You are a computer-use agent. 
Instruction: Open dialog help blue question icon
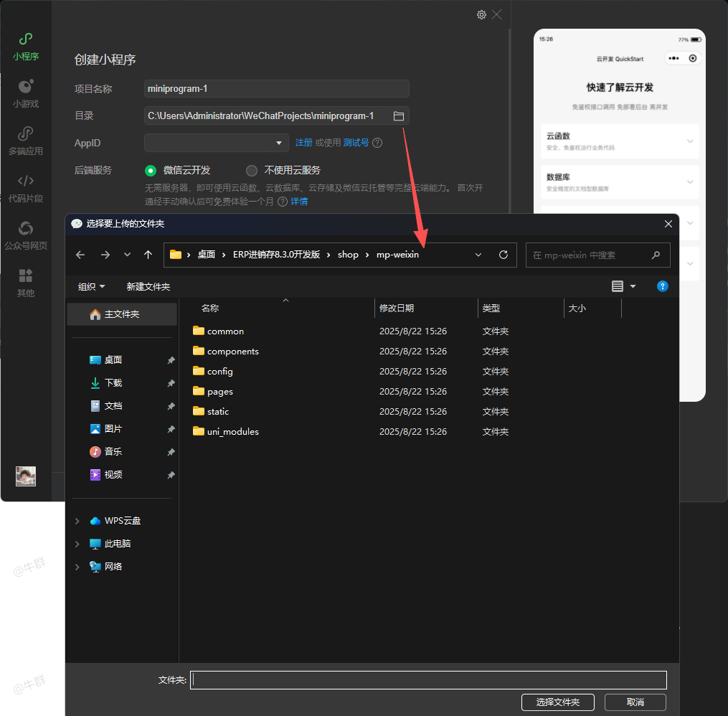click(663, 286)
